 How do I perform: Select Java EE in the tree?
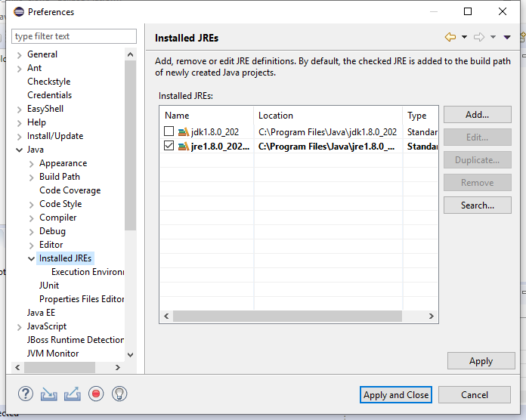[x=41, y=313]
